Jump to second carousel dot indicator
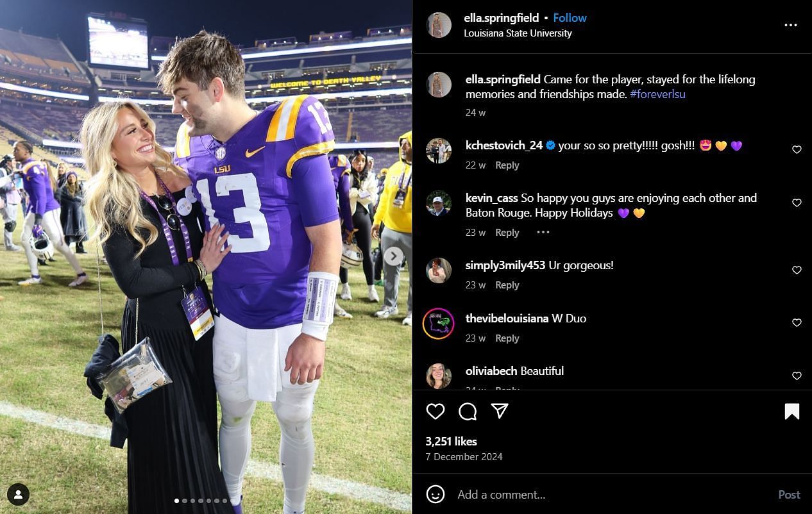Viewport: 812px width, 514px height. point(185,501)
